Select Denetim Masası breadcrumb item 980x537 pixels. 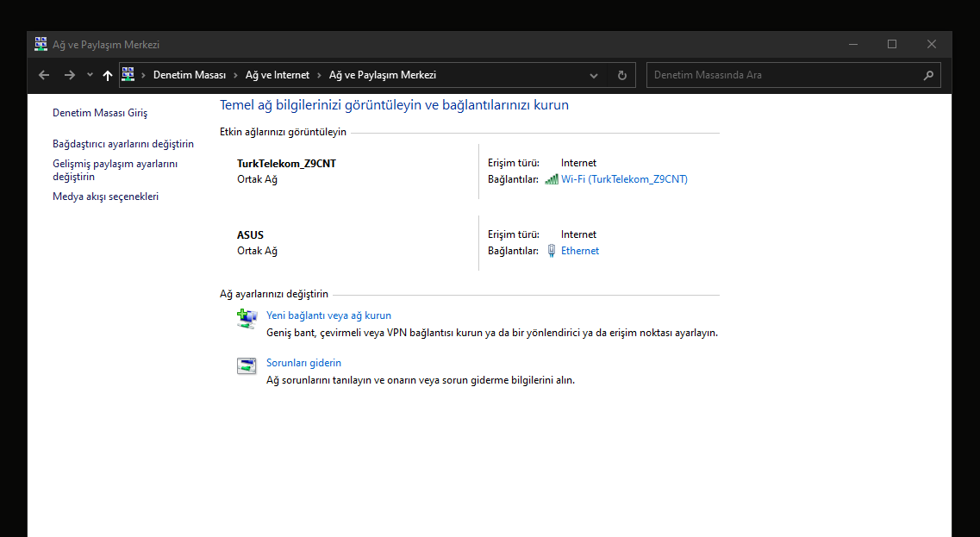189,75
